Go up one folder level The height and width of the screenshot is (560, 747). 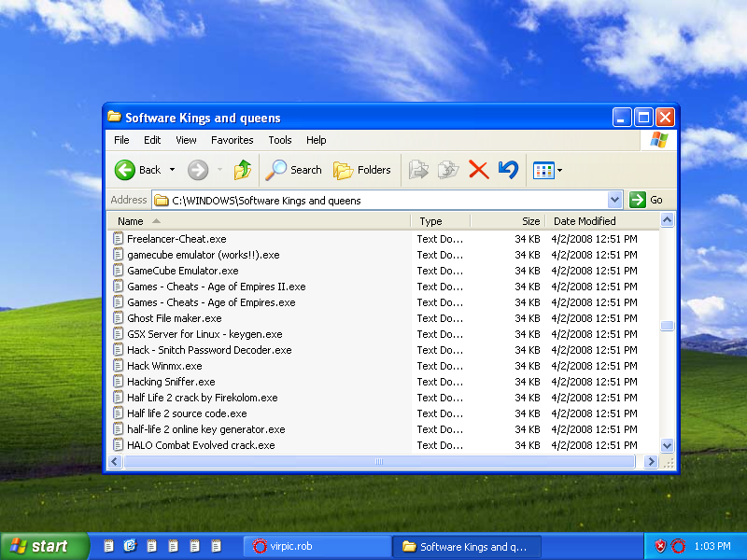(x=243, y=170)
